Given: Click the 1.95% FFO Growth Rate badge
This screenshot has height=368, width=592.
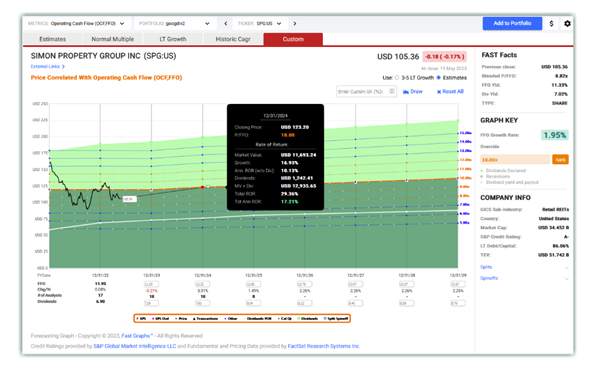Looking at the screenshot, I should point(555,135).
